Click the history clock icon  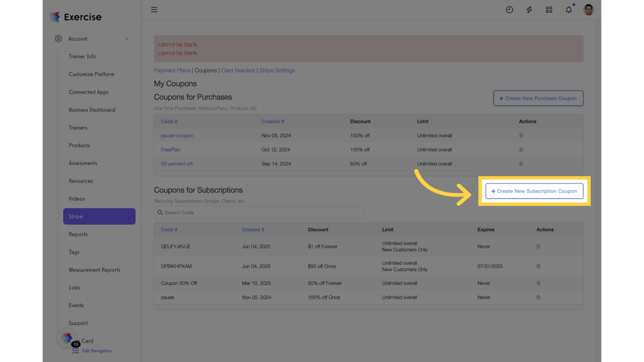[509, 9]
